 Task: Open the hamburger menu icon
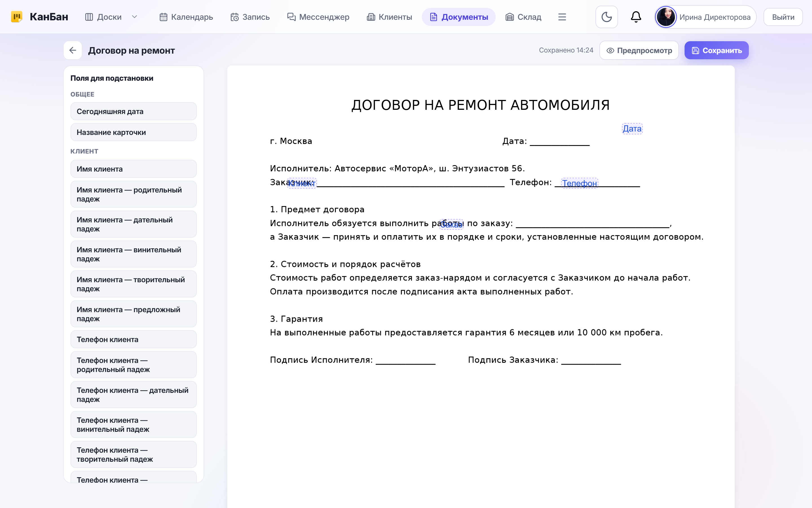tap(562, 17)
